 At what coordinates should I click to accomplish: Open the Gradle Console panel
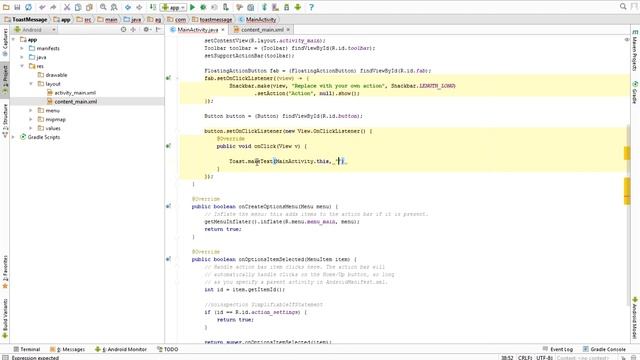pos(604,349)
